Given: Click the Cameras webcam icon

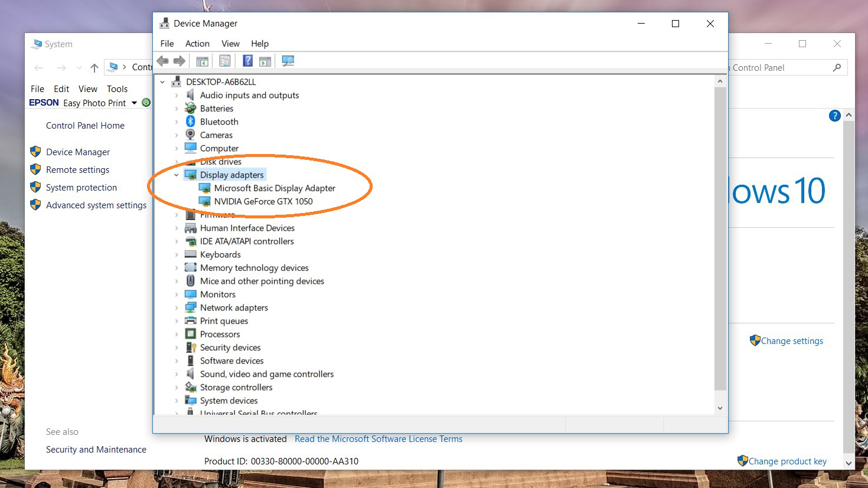Looking at the screenshot, I should pyautogui.click(x=190, y=135).
